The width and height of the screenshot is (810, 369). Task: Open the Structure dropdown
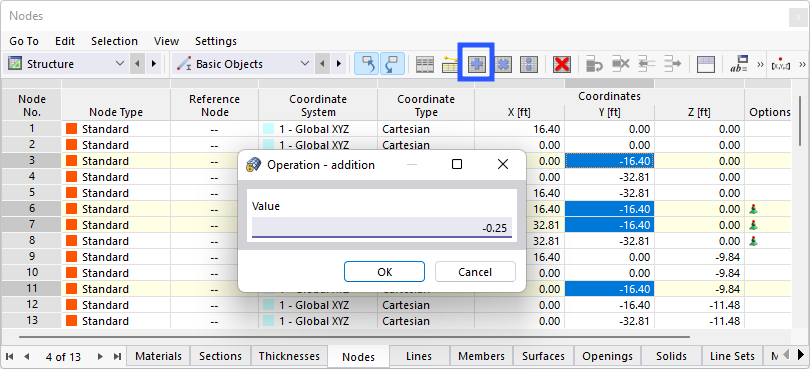[120, 64]
